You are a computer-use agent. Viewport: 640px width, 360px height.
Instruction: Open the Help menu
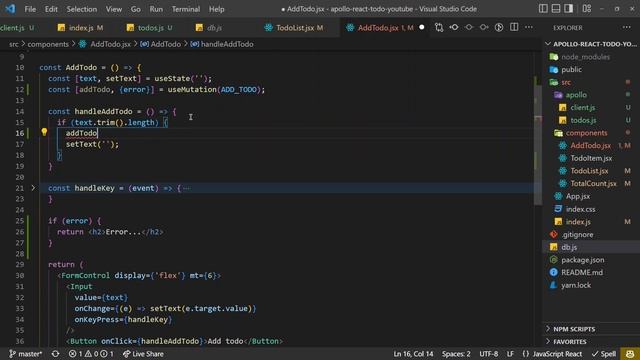pos(216,9)
